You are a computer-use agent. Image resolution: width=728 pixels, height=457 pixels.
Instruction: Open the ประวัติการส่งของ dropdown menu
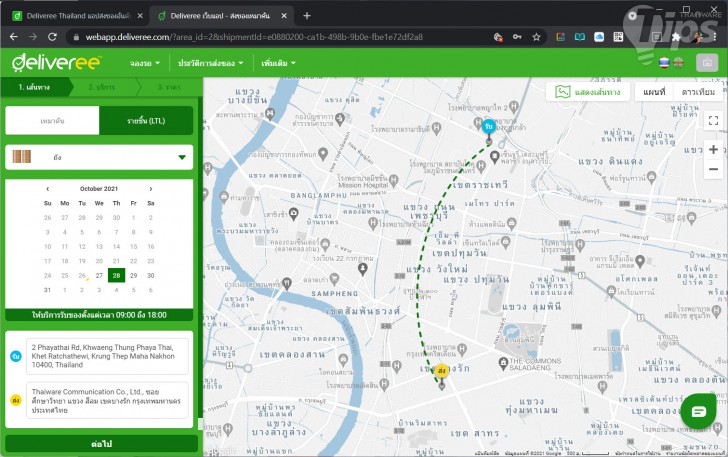(210, 63)
